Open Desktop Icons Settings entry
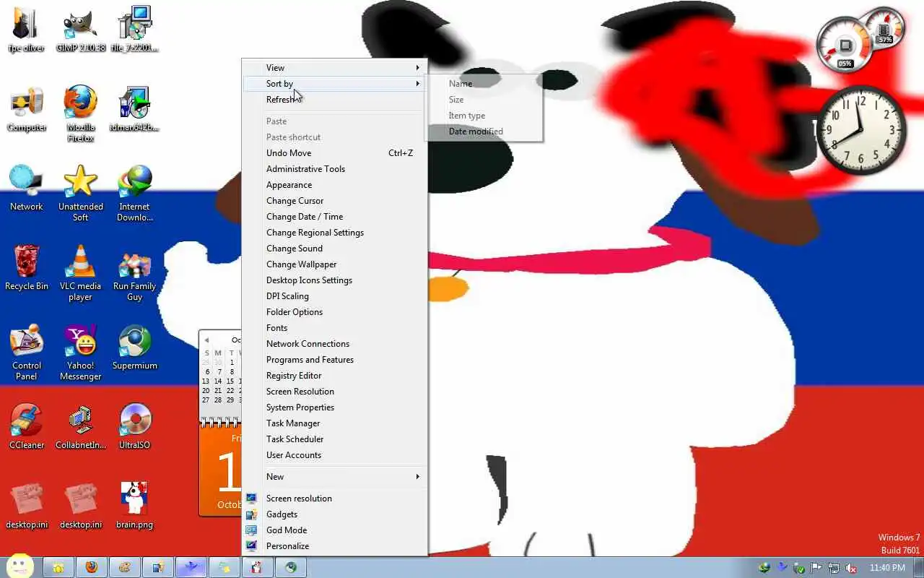The height and width of the screenshot is (578, 924). tap(334, 280)
